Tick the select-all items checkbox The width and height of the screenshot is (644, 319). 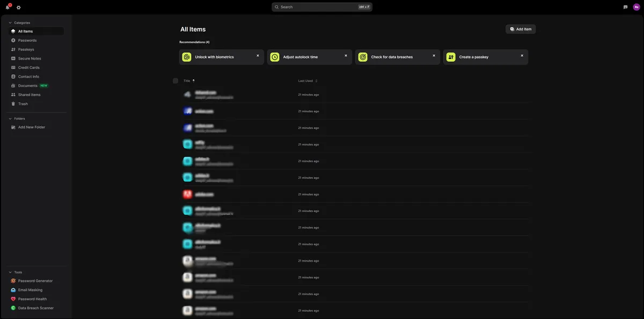click(x=175, y=81)
